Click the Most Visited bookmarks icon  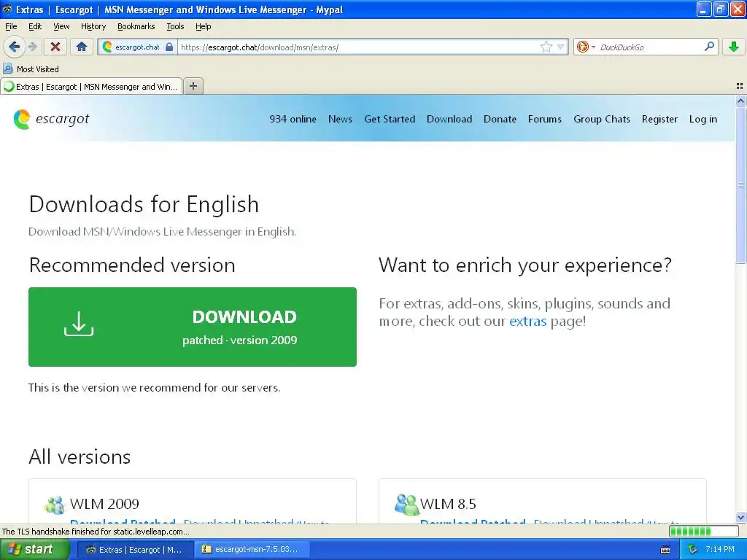pyautogui.click(x=7, y=69)
